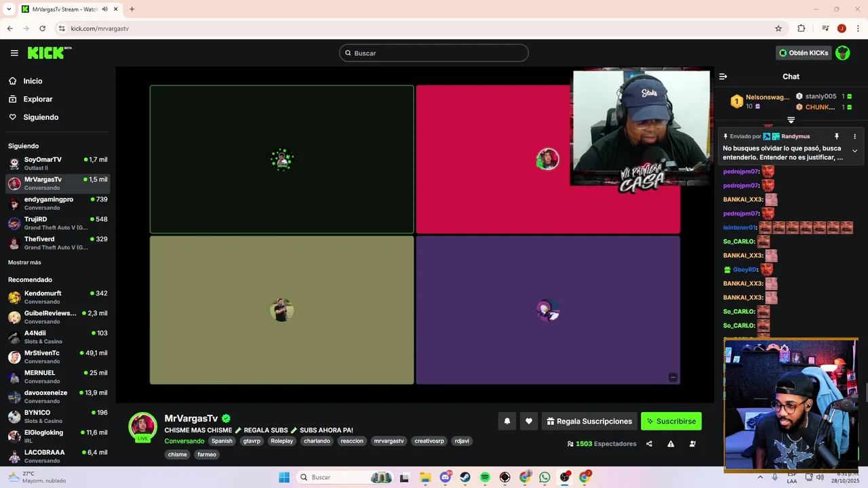868x488 pixels.
Task: Expand followed list with Mostrar más
Action: tap(24, 262)
